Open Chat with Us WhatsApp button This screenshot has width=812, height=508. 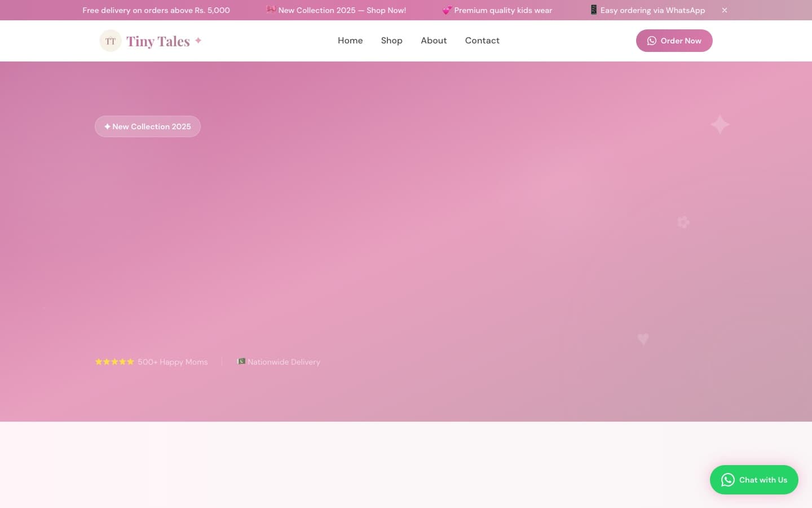pyautogui.click(x=754, y=480)
